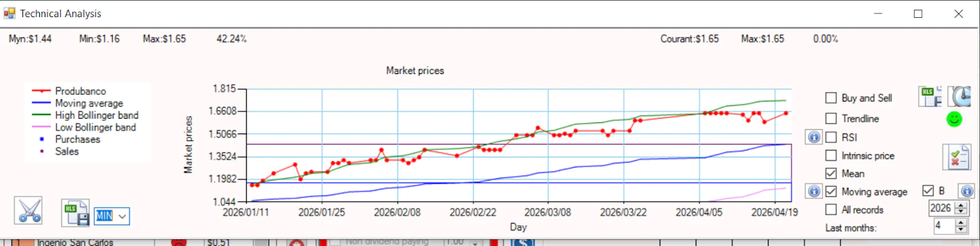Increase the Last months stepper
980x246 pixels.
961,223
